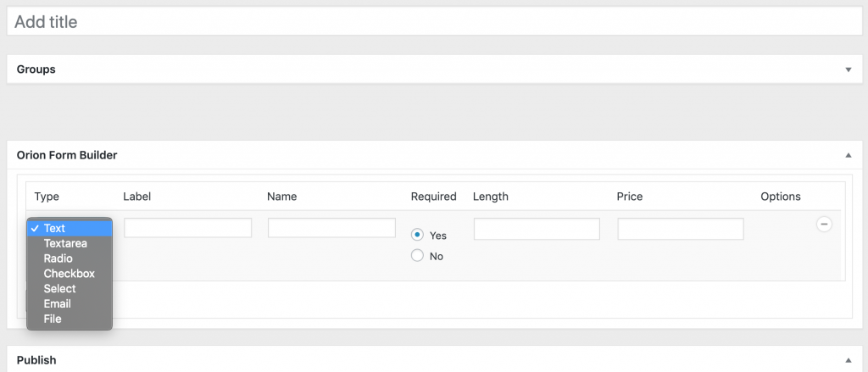Select Yes for Required
868x372 pixels.
click(417, 235)
